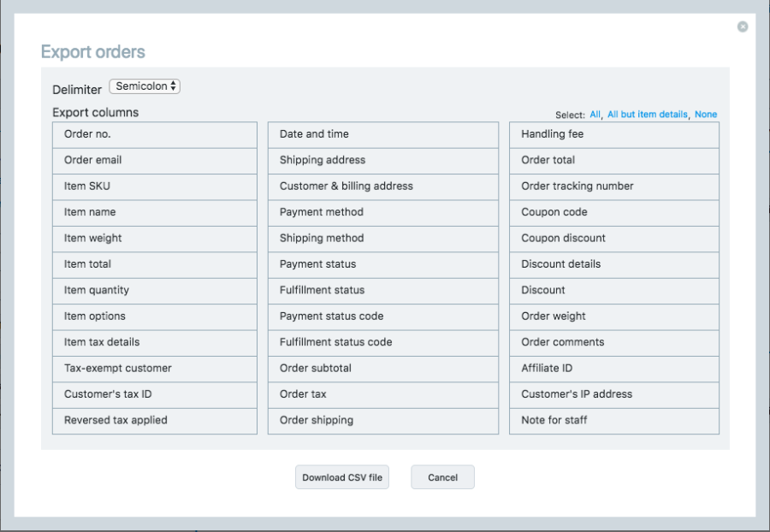Toggle the Order no. export column

154,134
